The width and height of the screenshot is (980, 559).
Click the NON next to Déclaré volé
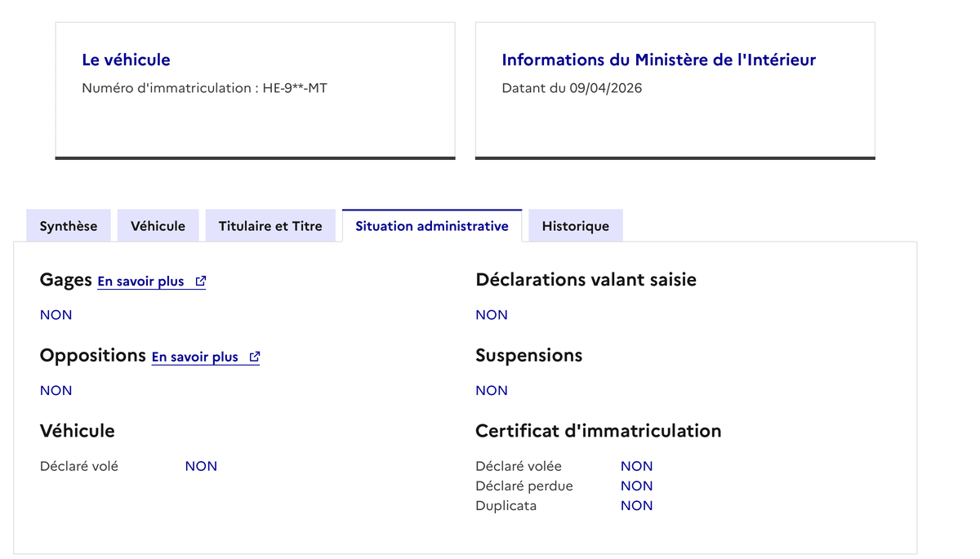tap(201, 467)
